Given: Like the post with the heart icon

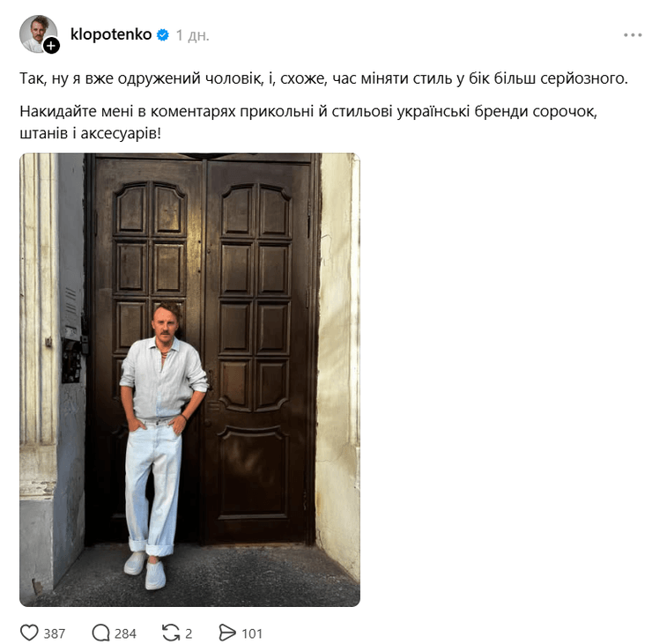Looking at the screenshot, I should [29, 633].
